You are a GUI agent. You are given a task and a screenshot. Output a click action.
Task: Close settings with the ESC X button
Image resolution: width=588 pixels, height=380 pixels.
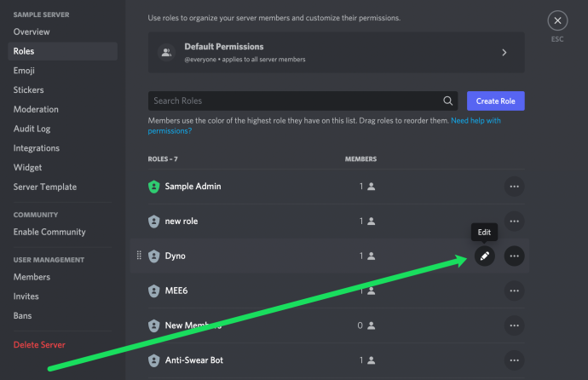coord(557,20)
